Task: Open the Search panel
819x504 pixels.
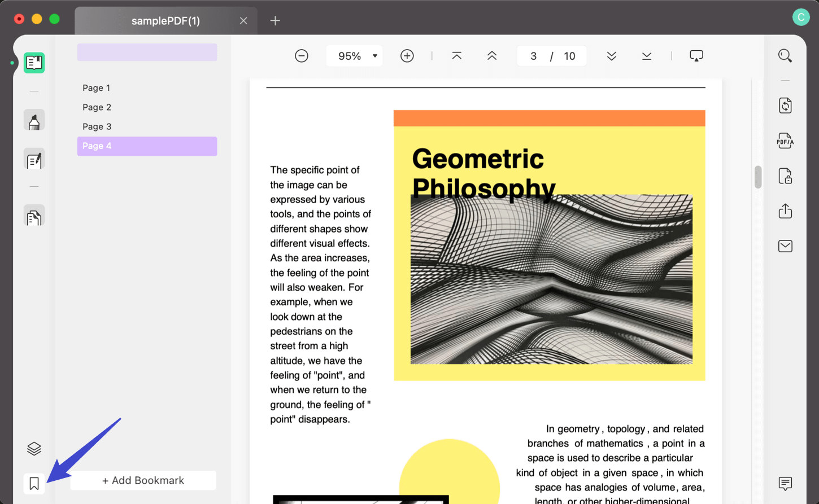Action: pos(785,55)
